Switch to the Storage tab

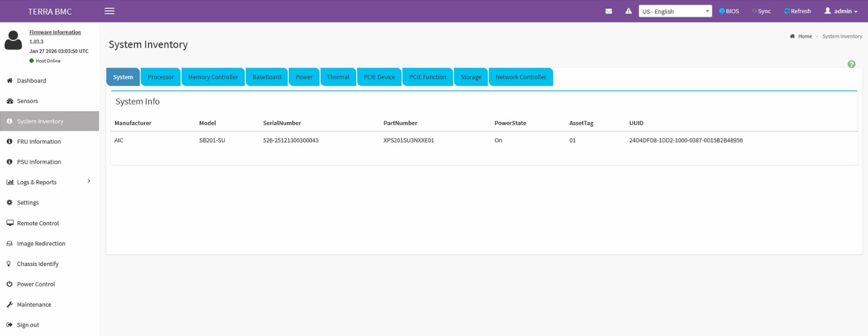coord(471,77)
